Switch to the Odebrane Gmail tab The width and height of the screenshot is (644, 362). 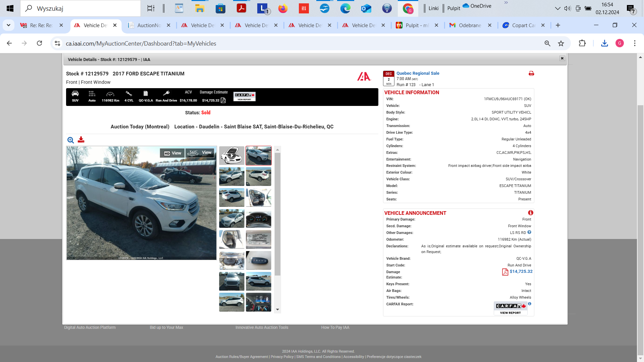(x=470, y=25)
